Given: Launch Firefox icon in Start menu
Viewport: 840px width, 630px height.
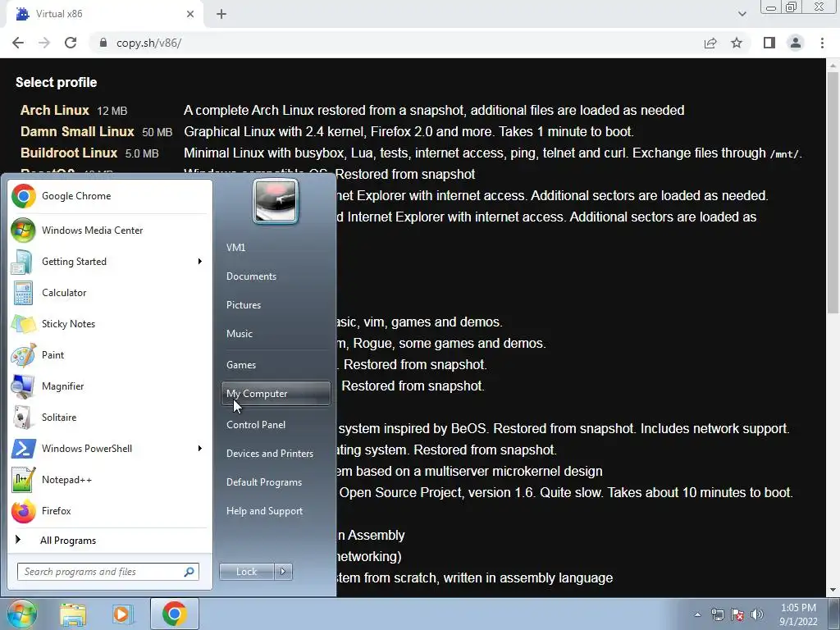Looking at the screenshot, I should 24,510.
